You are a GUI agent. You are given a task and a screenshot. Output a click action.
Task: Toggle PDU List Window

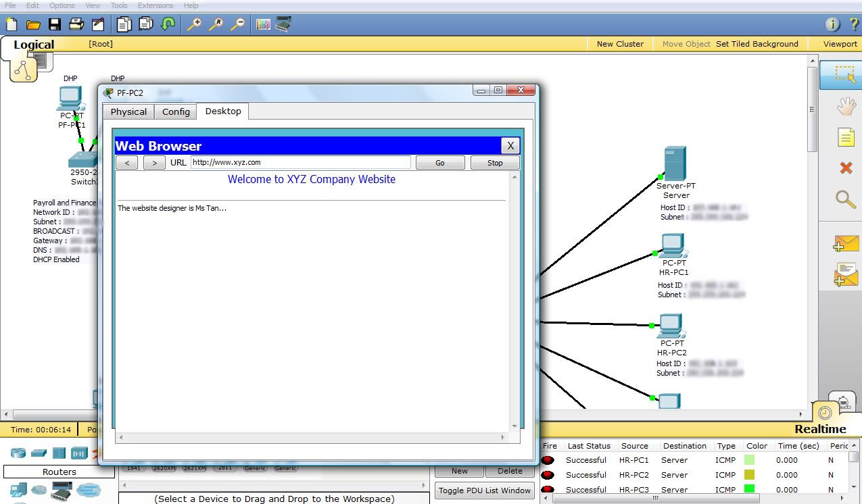point(484,490)
